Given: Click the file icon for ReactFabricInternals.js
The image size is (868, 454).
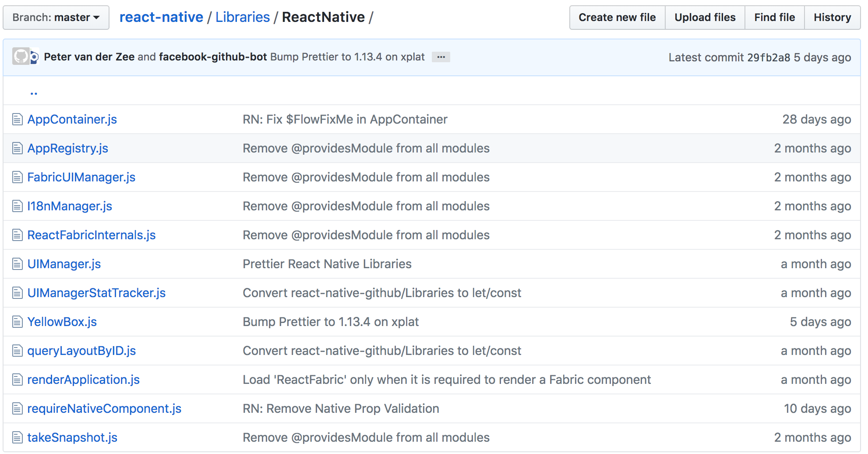Looking at the screenshot, I should [x=18, y=235].
